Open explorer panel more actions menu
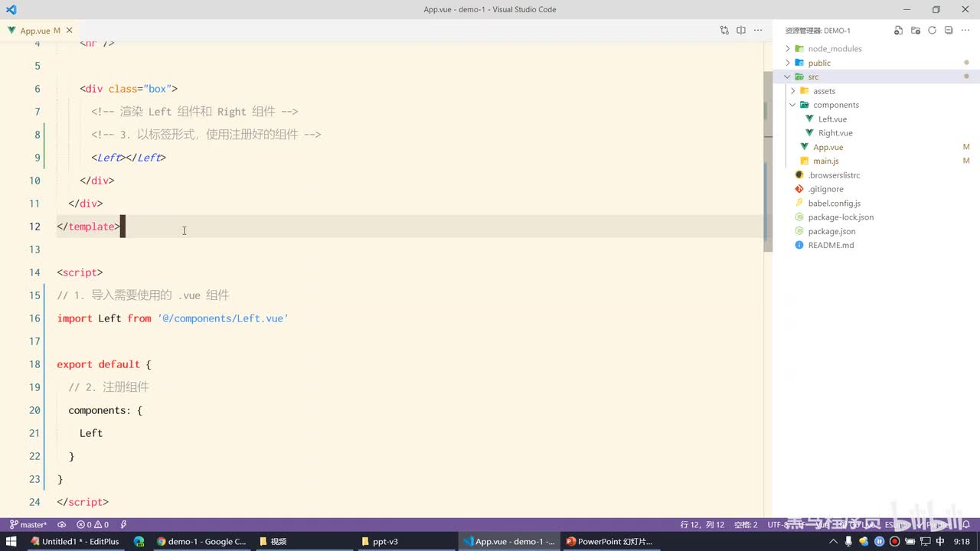Screen dimensions: 980x551 tap(965, 31)
